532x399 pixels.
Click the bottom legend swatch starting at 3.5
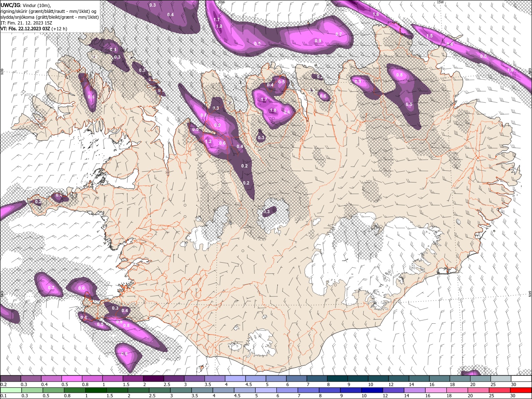[202, 390]
